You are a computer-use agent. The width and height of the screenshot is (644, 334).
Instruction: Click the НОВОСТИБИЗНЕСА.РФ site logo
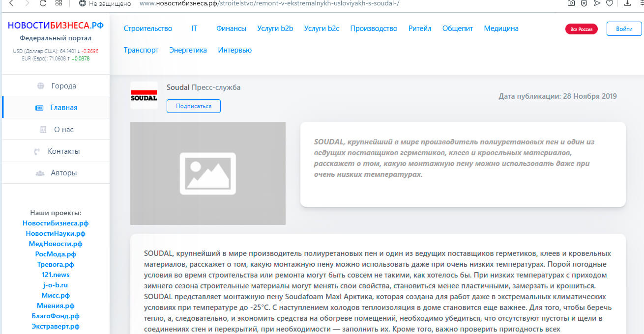point(56,26)
